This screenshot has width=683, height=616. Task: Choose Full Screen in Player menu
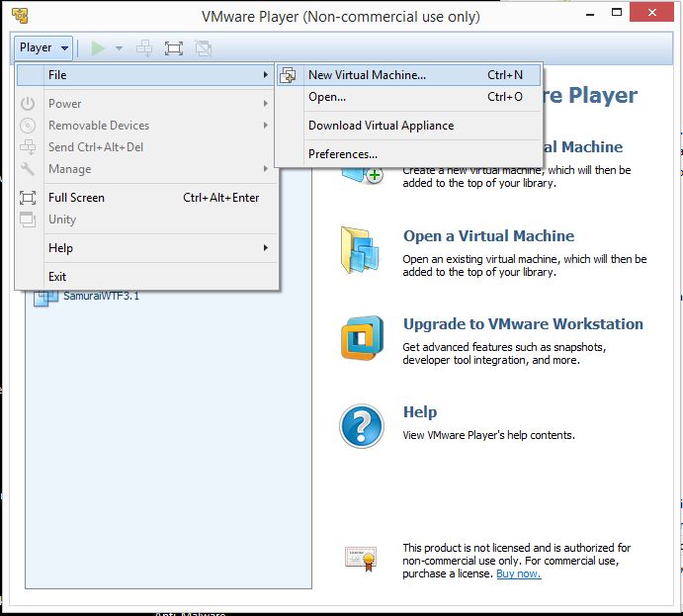[x=146, y=198]
